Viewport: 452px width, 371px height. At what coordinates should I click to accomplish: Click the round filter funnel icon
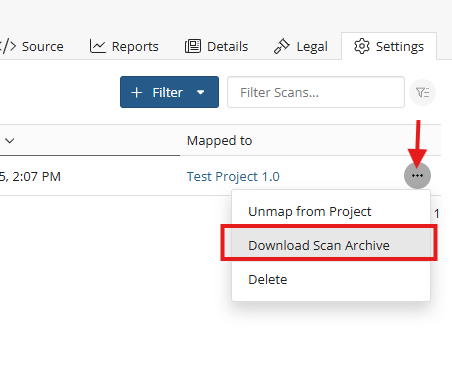click(x=422, y=92)
